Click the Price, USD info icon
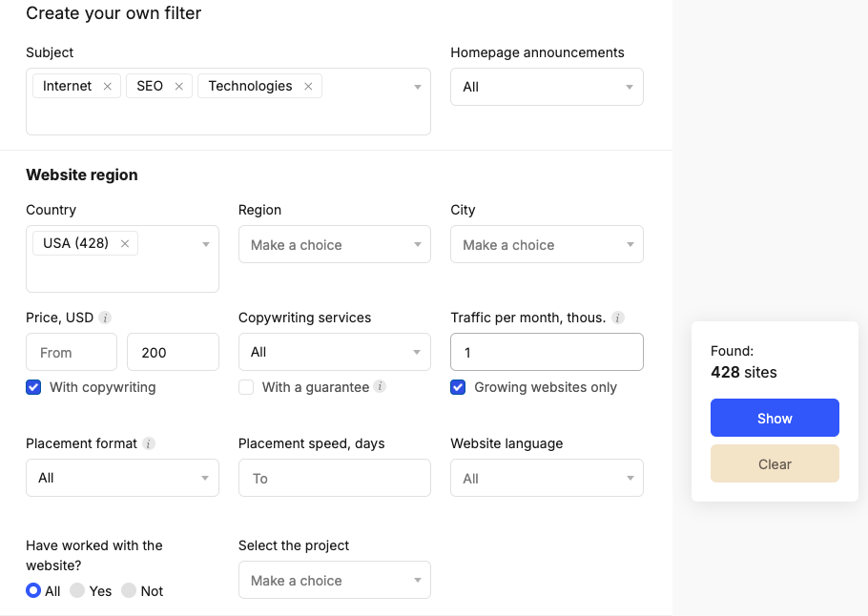 coord(105,318)
